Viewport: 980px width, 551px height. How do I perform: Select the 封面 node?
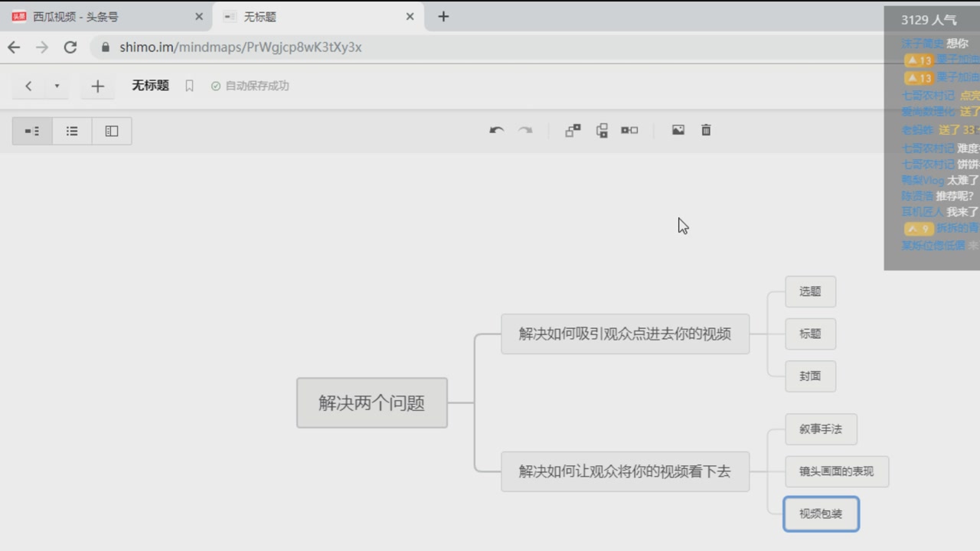click(x=810, y=376)
